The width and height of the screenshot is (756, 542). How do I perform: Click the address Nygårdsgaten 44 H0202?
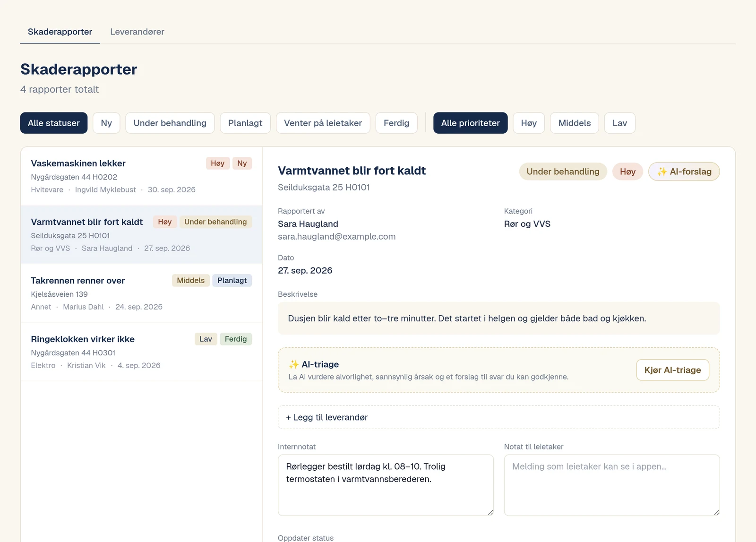74,177
